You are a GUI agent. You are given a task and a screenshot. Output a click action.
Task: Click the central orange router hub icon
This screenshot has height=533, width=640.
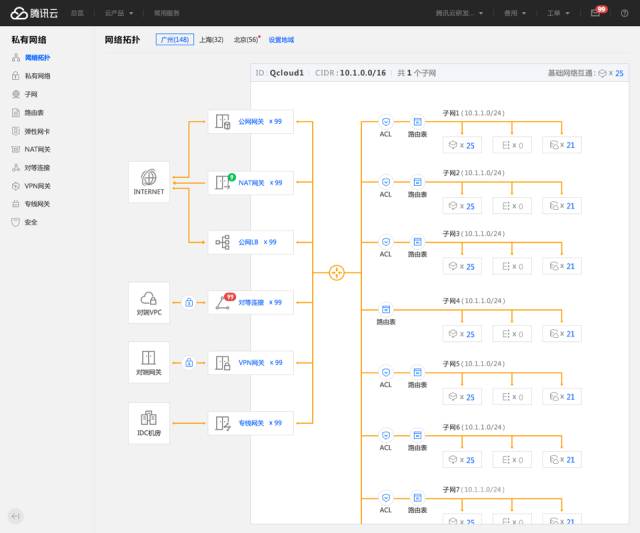point(337,272)
